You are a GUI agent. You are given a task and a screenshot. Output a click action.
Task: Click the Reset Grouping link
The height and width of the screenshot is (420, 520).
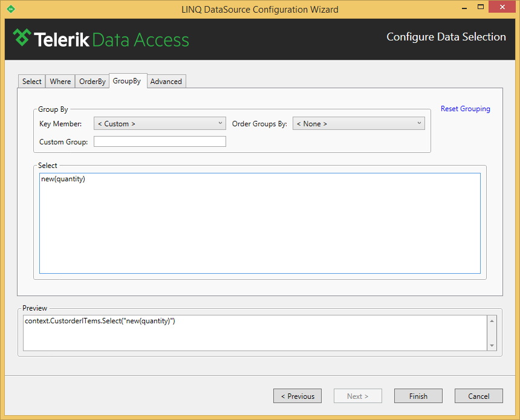(x=465, y=109)
